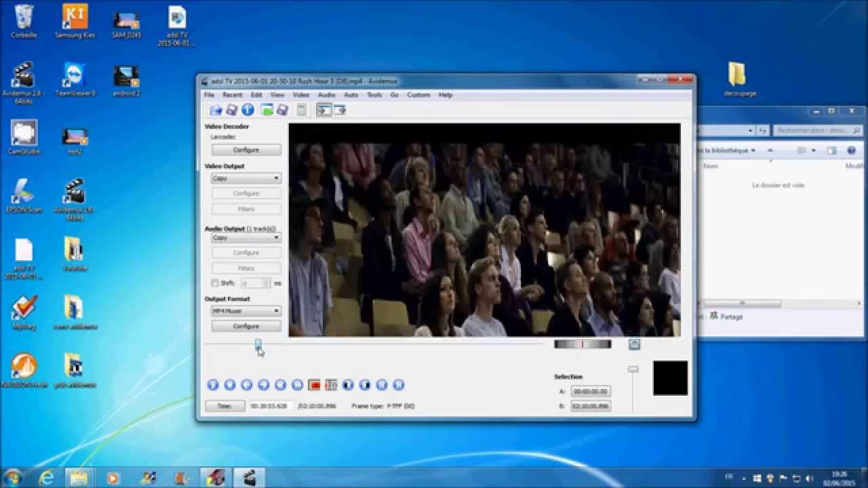
Task: Click the Play button in Avidemux
Action: pyautogui.click(x=213, y=385)
